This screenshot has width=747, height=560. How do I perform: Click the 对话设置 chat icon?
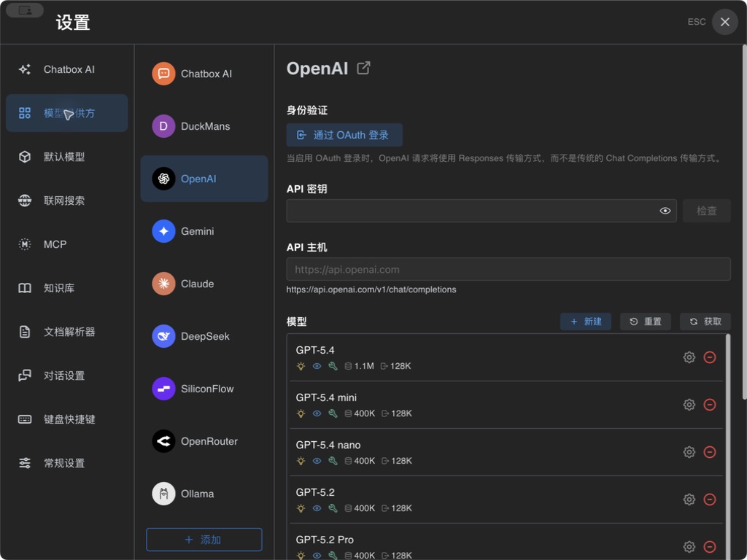[25, 376]
